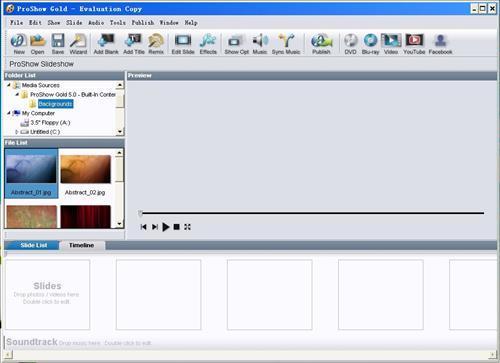Open Edit Slide from toolbar
This screenshot has height=363, width=500.
[x=183, y=44]
